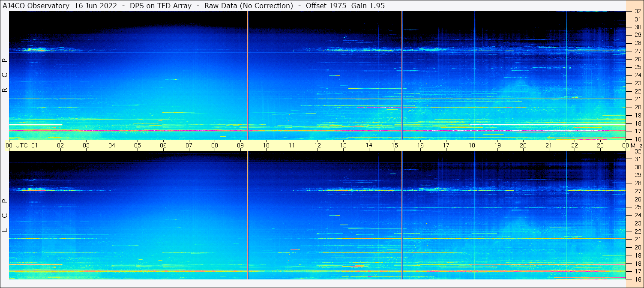Select the 27 MHz label on the RCP scale

(x=637, y=51)
